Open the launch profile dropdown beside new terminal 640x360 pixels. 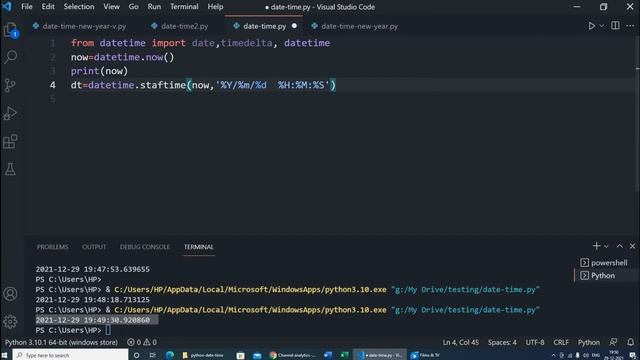coord(606,246)
